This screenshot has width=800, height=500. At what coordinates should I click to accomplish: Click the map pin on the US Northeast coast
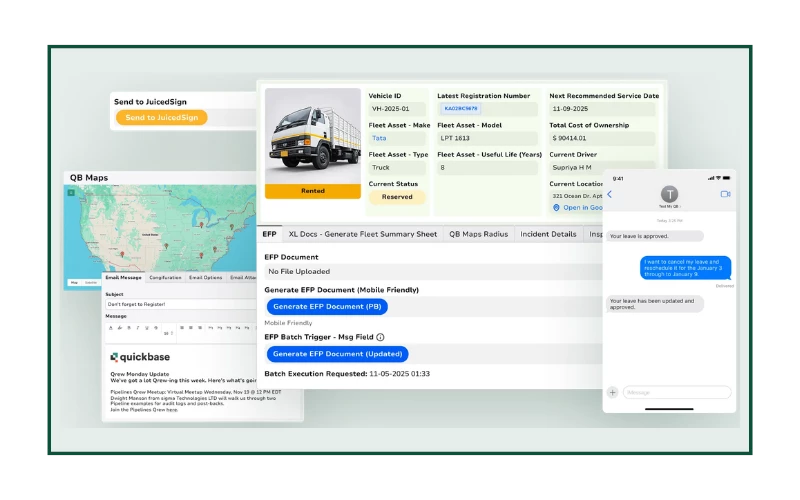coord(232,227)
